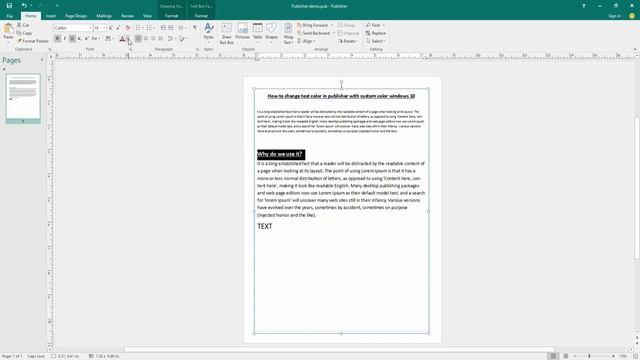Select Draw Text Box tool
640x360 pixels.
227,33
